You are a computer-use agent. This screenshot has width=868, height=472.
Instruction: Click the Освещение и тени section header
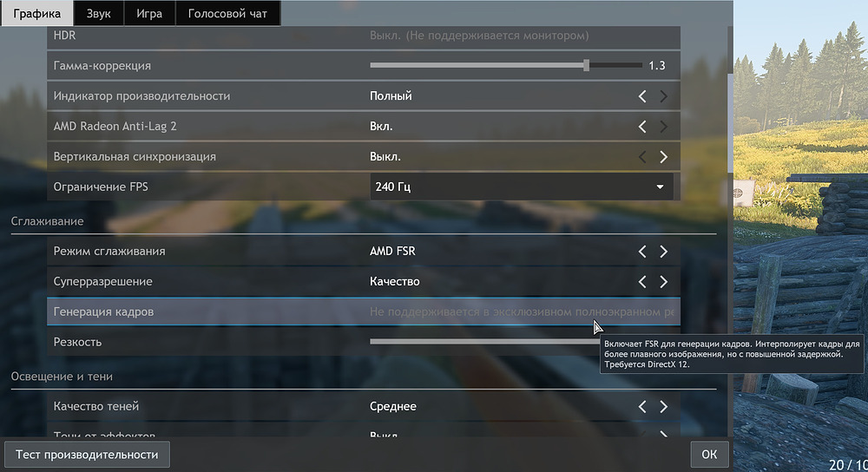(x=62, y=377)
